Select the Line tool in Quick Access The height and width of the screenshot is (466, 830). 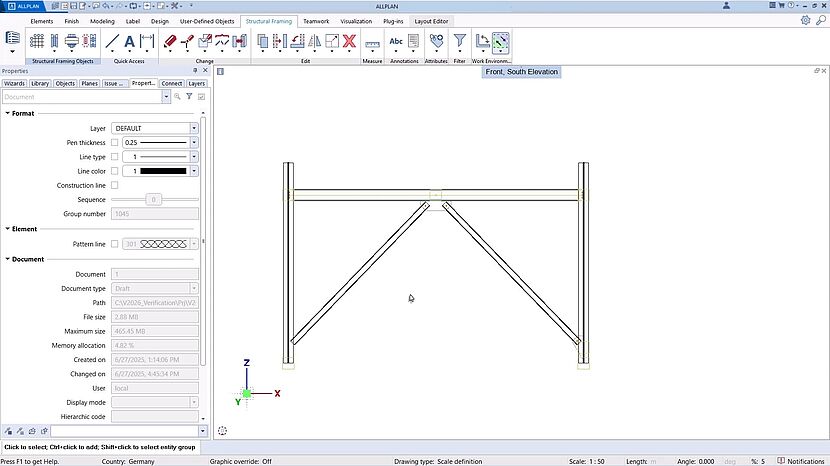click(x=112, y=41)
